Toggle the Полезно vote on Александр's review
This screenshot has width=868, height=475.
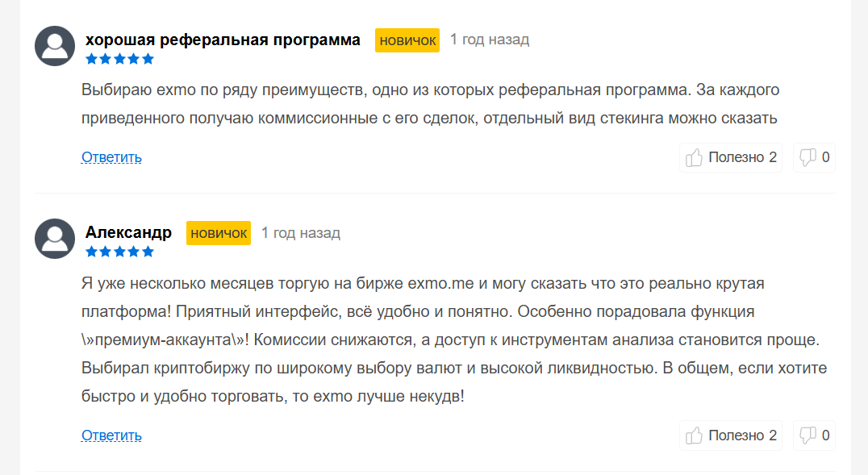click(x=730, y=435)
